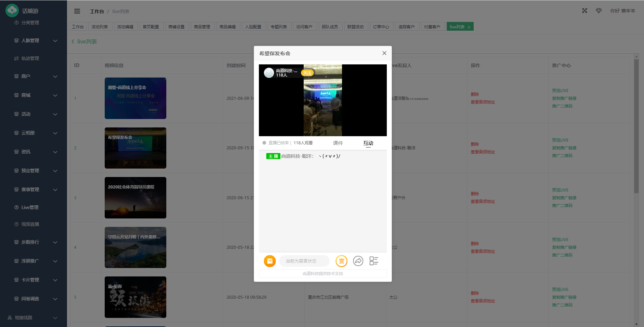Click the diamond icon in top bar
The image size is (644, 327).
tap(599, 11)
